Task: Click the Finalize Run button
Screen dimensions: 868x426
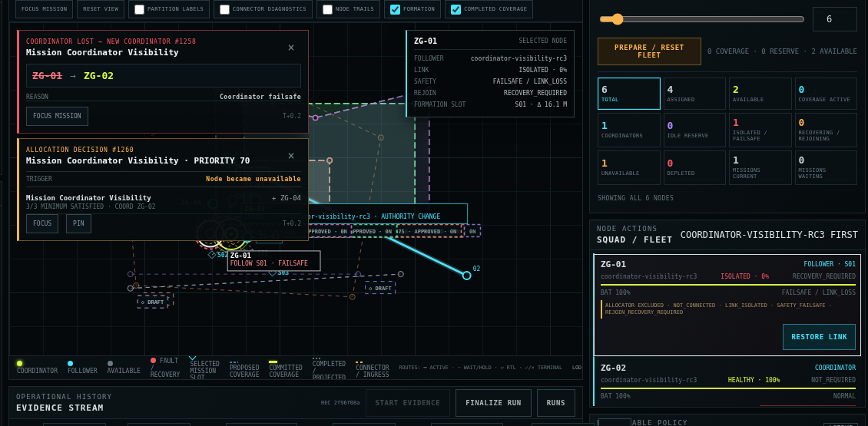Action: tap(493, 403)
